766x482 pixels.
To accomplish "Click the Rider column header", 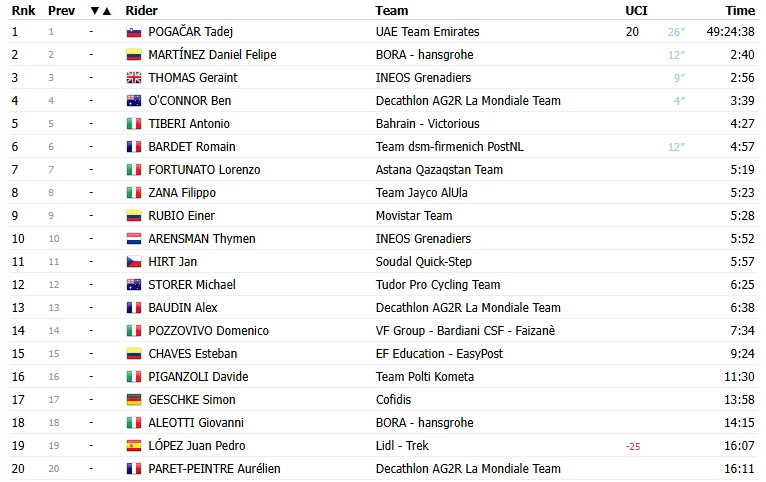I will pos(142,10).
